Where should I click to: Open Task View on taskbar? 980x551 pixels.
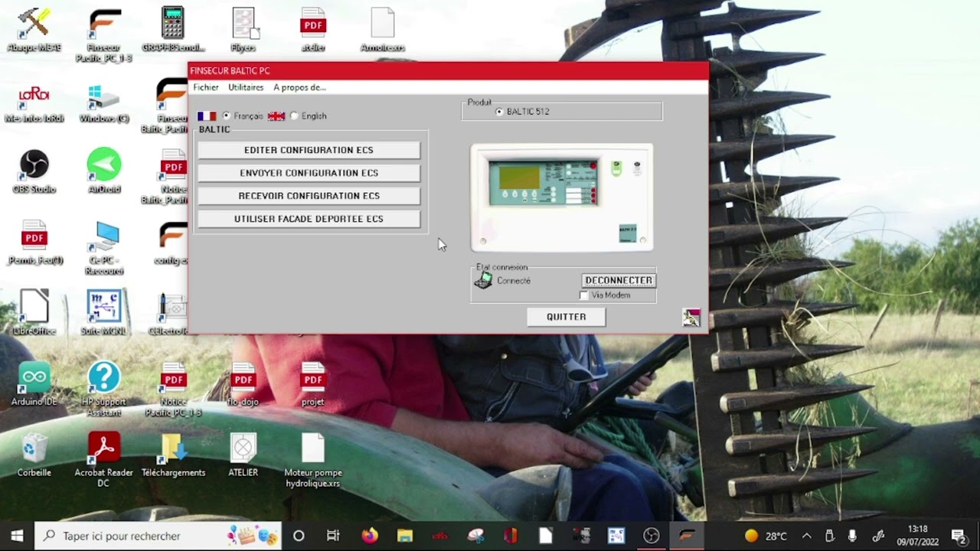[x=333, y=536]
